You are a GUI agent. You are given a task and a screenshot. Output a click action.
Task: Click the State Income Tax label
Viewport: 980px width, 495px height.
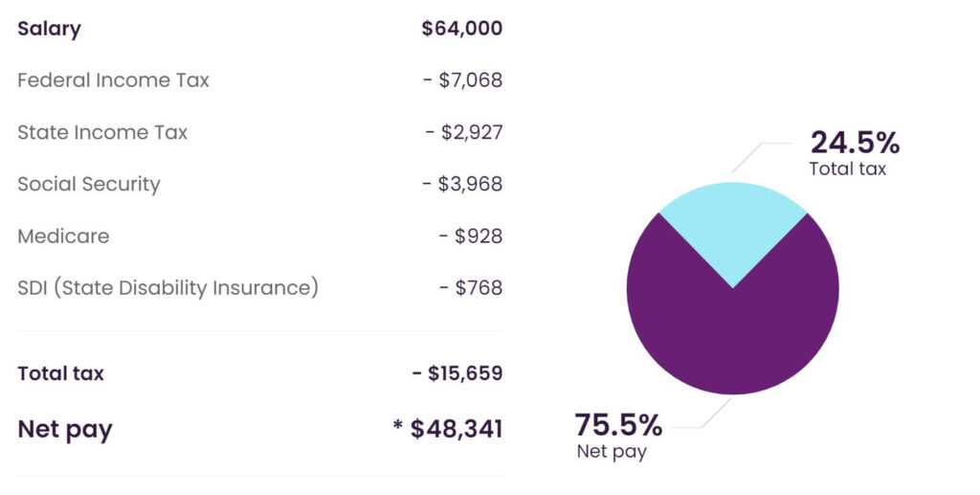(x=102, y=132)
